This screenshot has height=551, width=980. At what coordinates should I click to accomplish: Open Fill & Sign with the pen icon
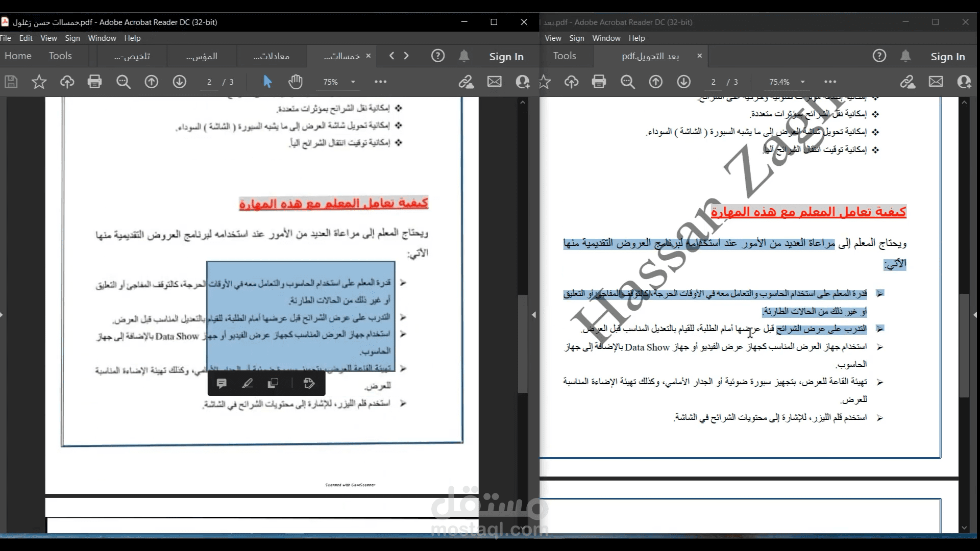coord(466,82)
